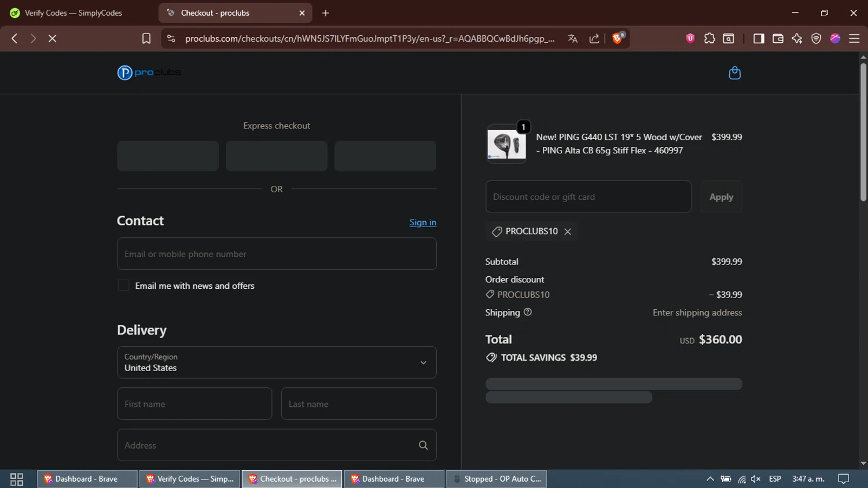Bookmark this page

coord(146,38)
